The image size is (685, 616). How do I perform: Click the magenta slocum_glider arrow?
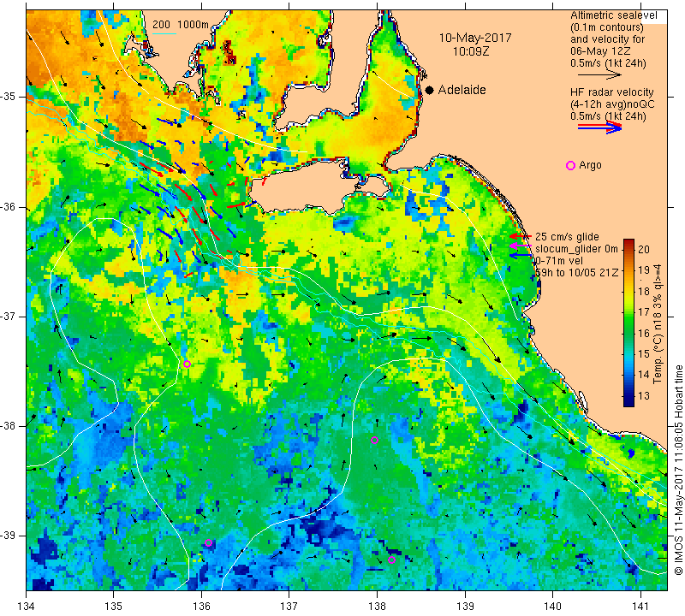click(x=521, y=246)
